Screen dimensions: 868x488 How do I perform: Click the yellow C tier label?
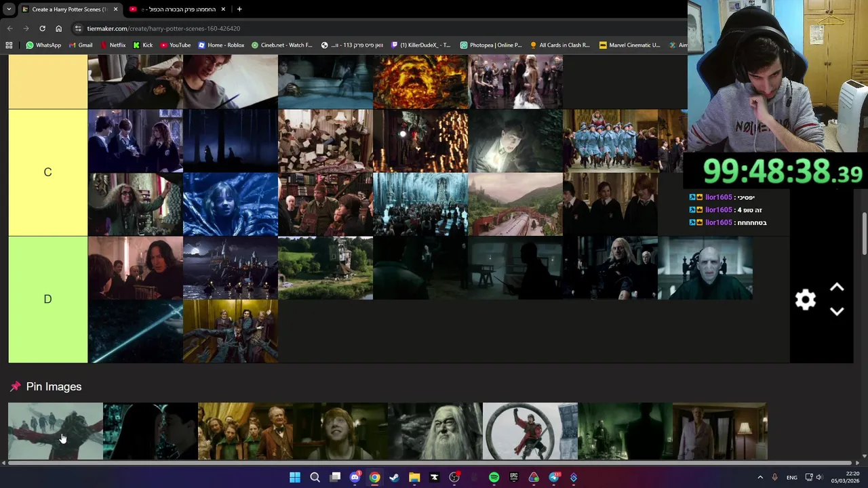[47, 172]
